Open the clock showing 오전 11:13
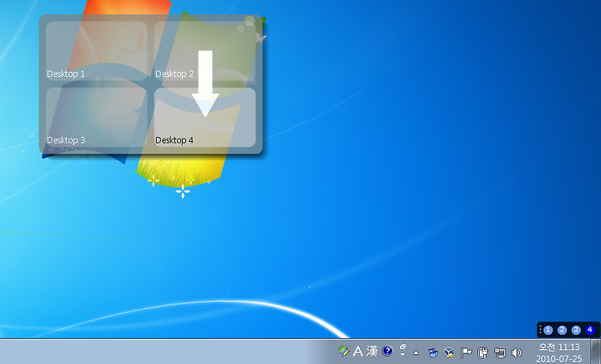601x364 pixels. click(558, 347)
